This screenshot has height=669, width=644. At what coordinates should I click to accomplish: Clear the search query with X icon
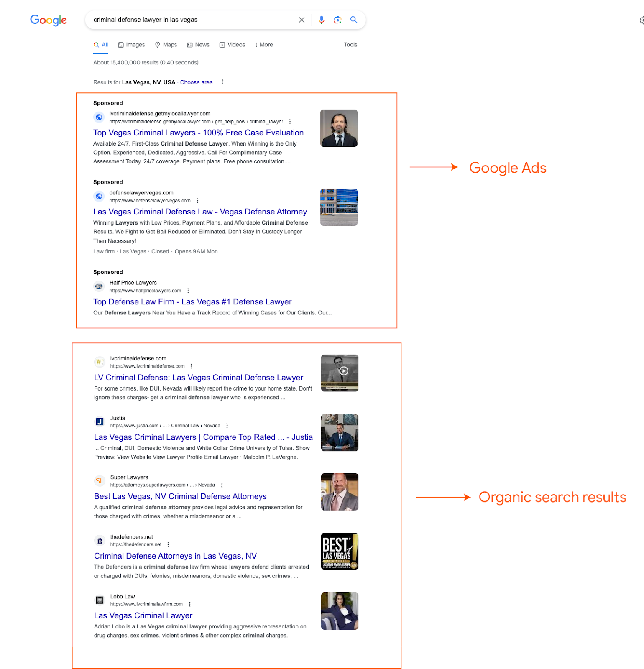pyautogui.click(x=302, y=20)
